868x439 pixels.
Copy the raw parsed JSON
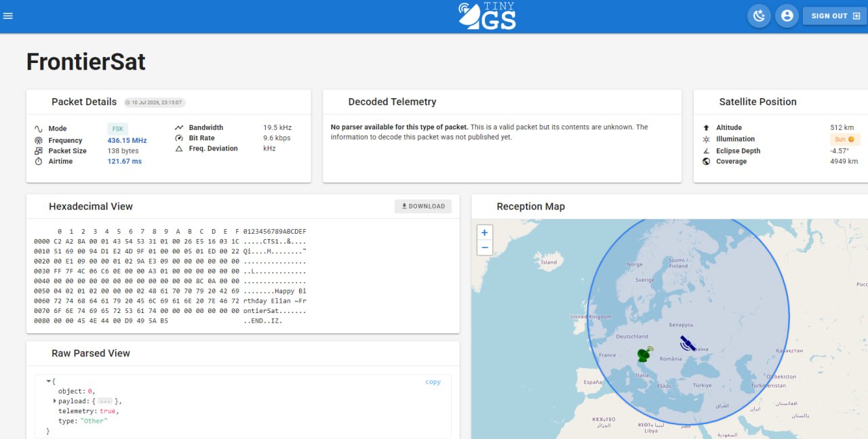433,382
